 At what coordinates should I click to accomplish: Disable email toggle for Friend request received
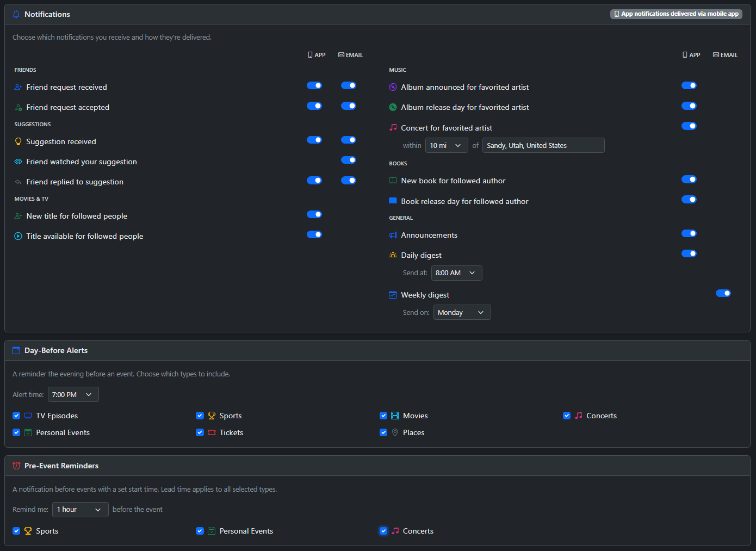pyautogui.click(x=349, y=85)
